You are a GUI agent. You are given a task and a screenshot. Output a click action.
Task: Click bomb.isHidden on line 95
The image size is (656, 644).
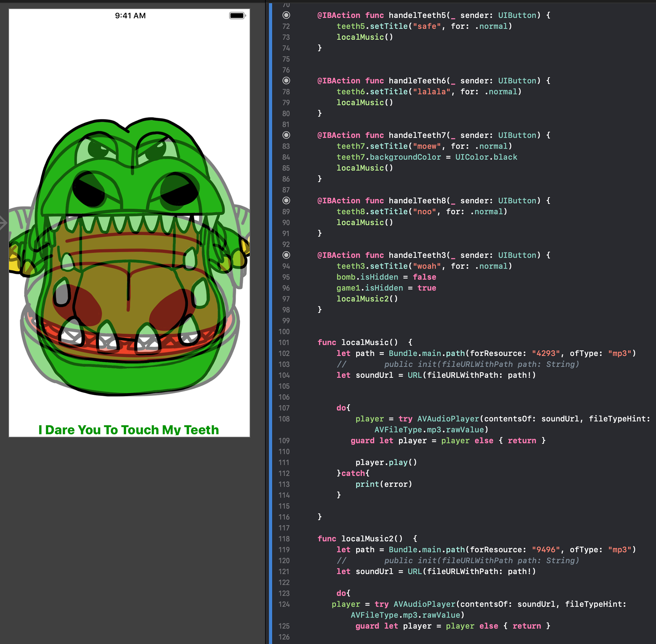coord(367,277)
